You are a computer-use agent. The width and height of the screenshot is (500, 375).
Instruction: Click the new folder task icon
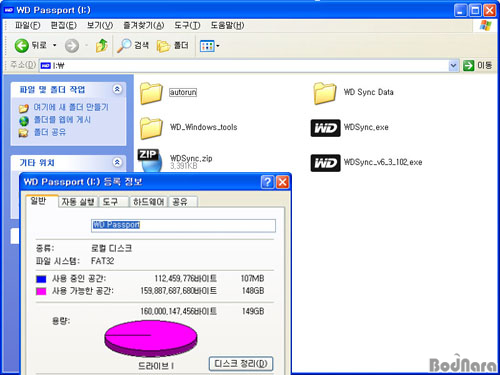[24, 108]
